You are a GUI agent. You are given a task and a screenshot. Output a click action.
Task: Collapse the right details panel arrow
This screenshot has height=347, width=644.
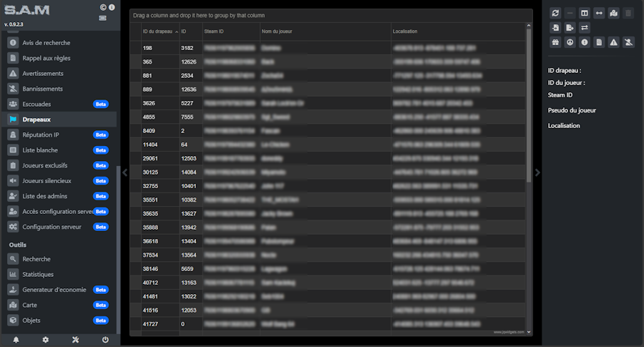537,172
